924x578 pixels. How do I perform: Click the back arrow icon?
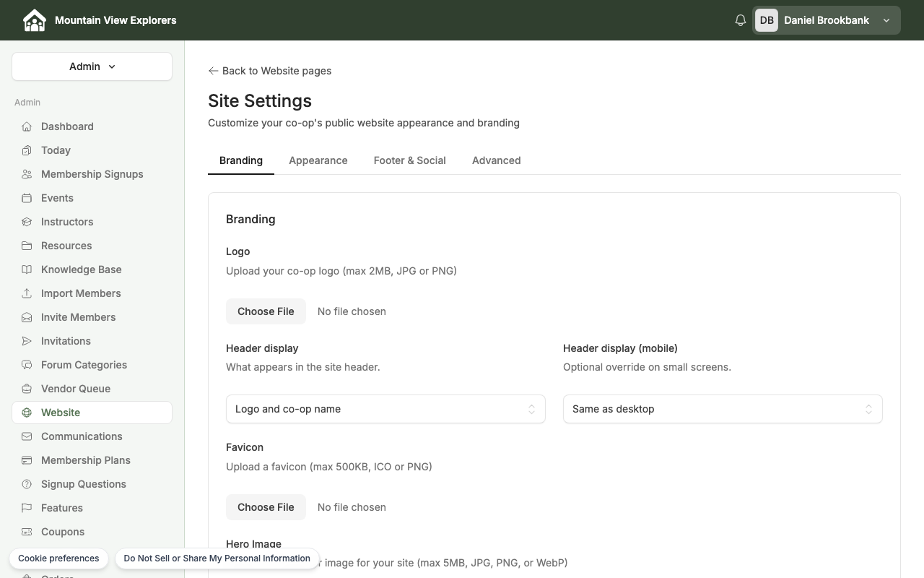point(213,71)
